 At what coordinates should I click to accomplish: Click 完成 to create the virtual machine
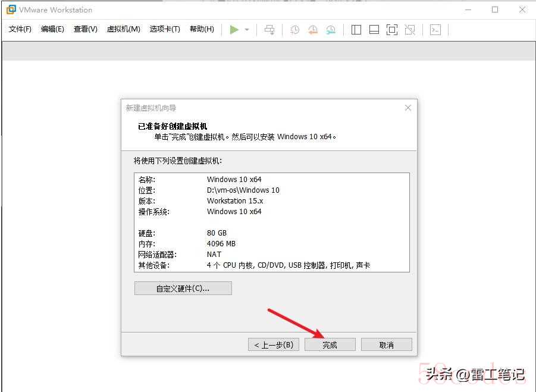click(330, 345)
